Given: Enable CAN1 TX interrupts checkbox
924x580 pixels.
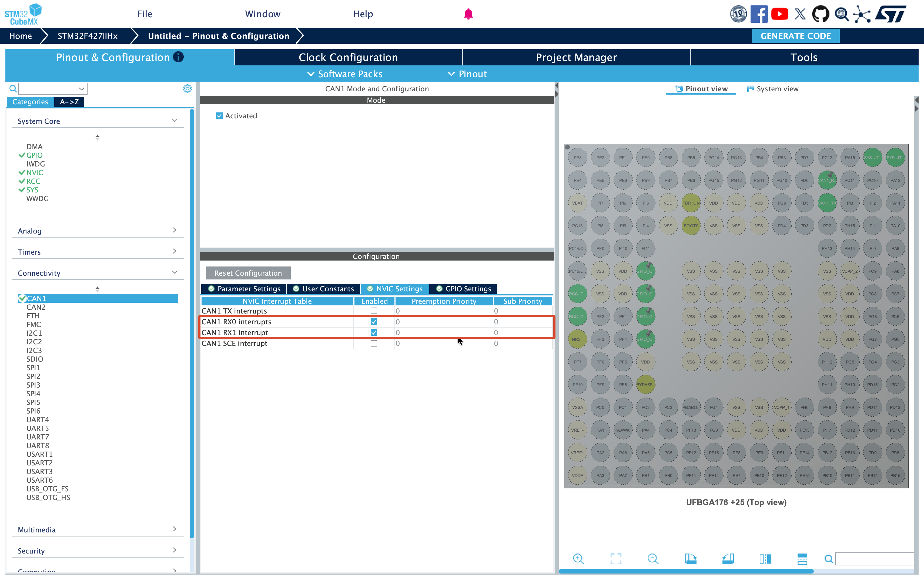Looking at the screenshot, I should click(374, 311).
